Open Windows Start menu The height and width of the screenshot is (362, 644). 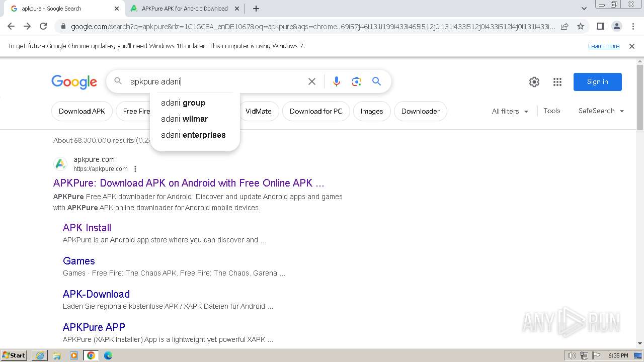pos(14,355)
